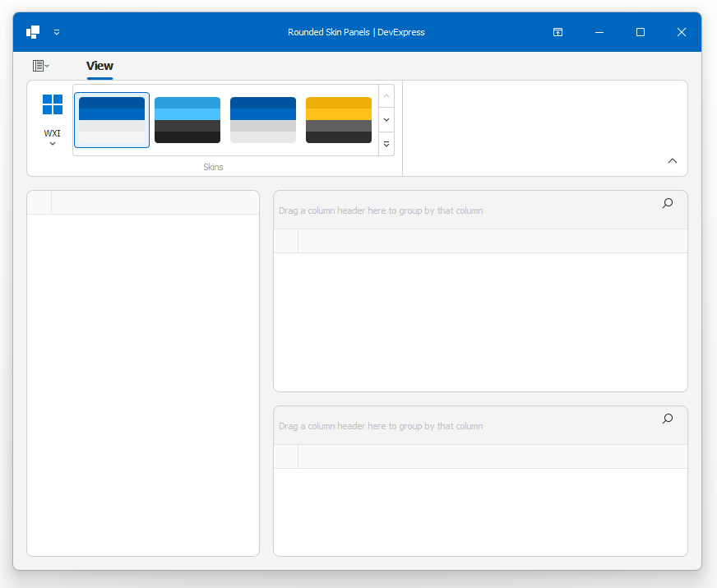Image resolution: width=717 pixels, height=588 pixels.
Task: Open the application menu button beside View
Action: (x=40, y=66)
